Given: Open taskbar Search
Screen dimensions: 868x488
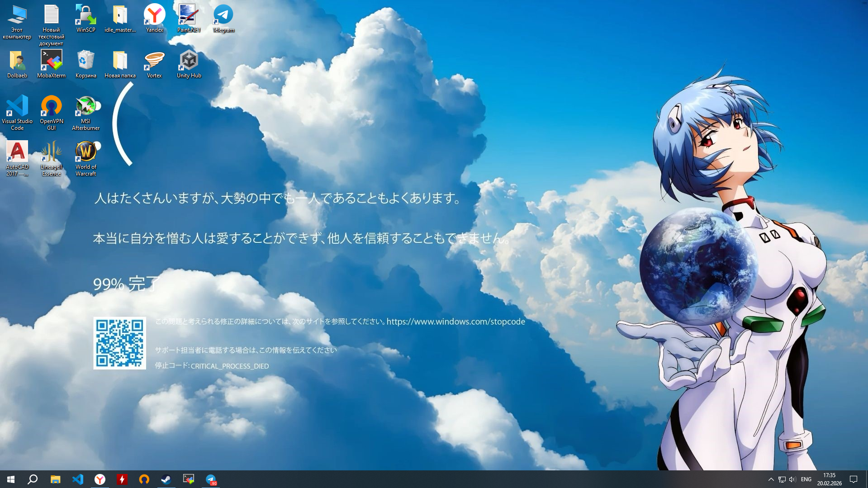Looking at the screenshot, I should (x=33, y=479).
